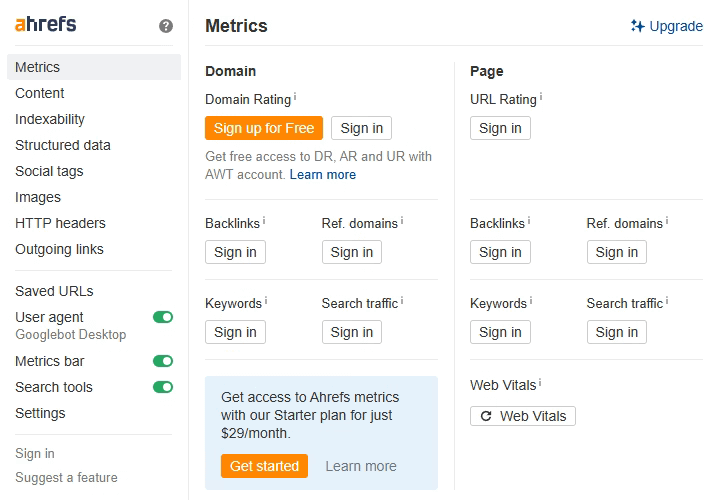
Task: Click the Domain column heading
Action: click(x=230, y=71)
